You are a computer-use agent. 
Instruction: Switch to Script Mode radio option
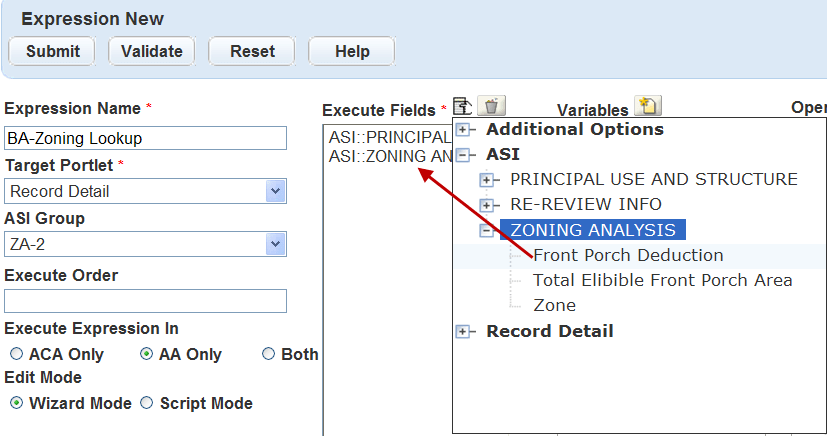(x=146, y=403)
